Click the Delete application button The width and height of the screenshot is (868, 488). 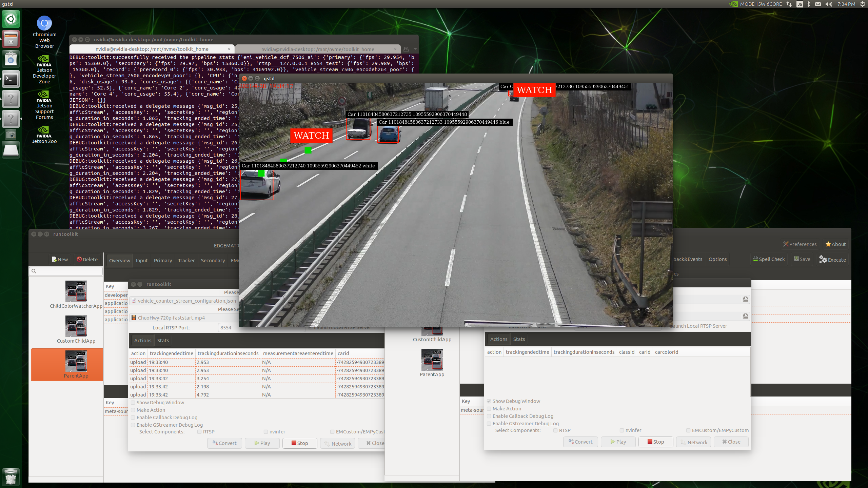point(87,260)
